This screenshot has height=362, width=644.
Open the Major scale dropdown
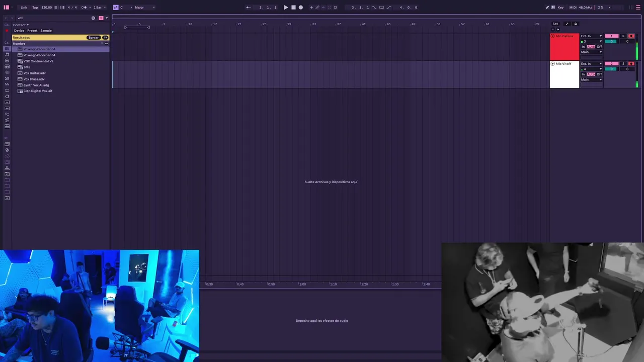144,8
